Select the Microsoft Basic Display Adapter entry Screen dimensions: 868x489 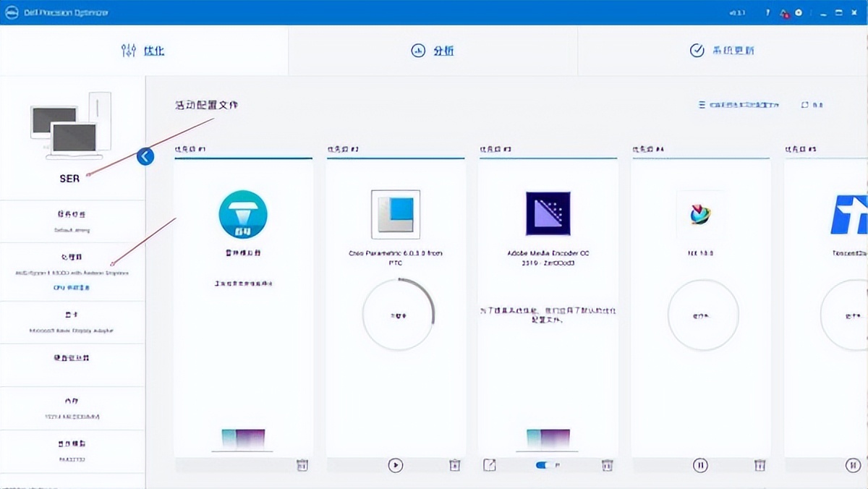tap(72, 331)
